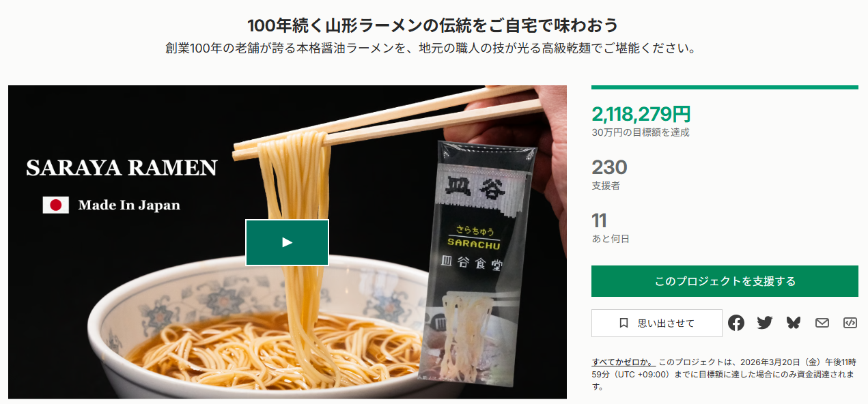Share the project on Twitter
This screenshot has width=868, height=404.
(x=765, y=323)
